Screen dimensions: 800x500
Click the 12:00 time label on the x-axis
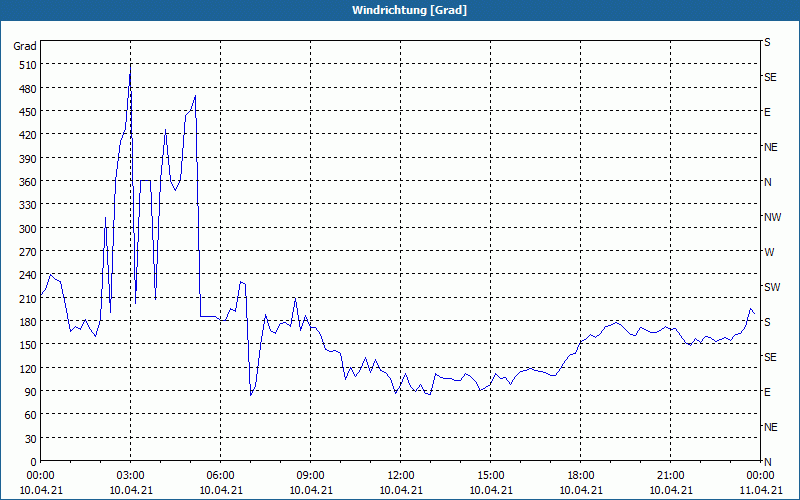tap(400, 475)
